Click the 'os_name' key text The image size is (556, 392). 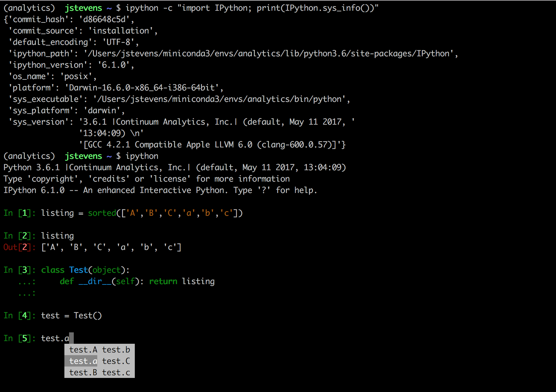pyautogui.click(x=29, y=76)
